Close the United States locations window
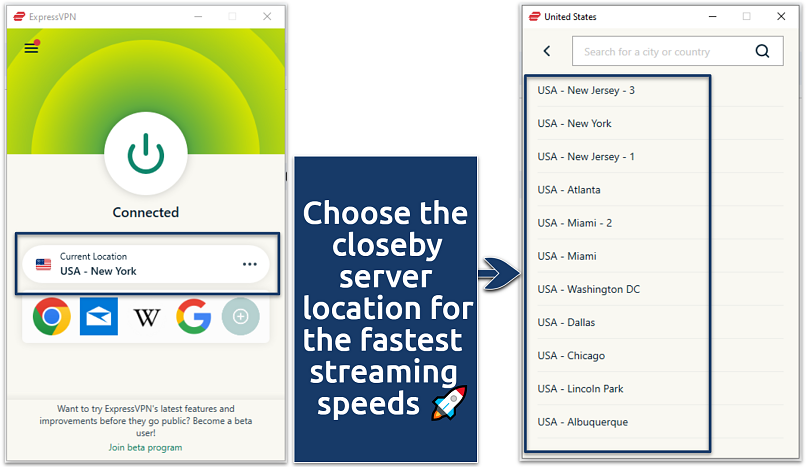Viewport: 806px width, 467px height. tap(781, 16)
